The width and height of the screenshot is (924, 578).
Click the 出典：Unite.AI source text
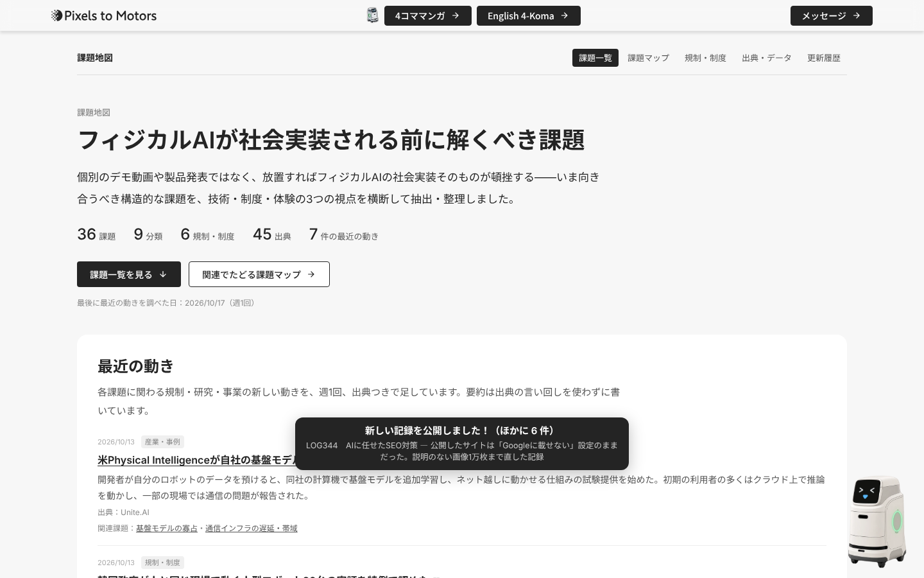click(x=123, y=512)
